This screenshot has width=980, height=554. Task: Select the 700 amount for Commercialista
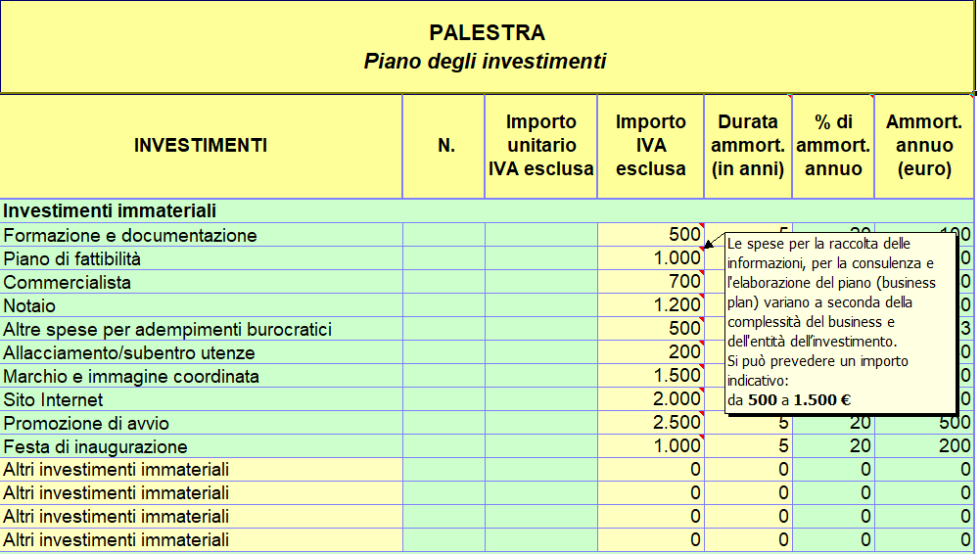(651, 282)
